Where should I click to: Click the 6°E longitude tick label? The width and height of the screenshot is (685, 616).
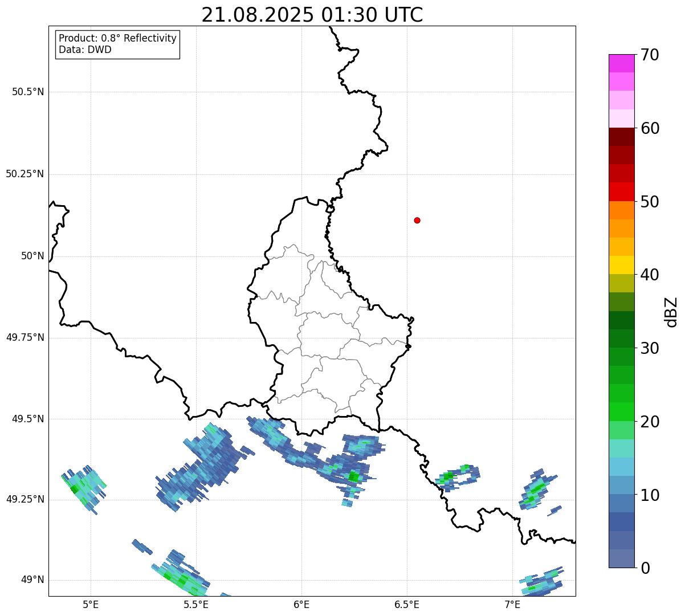[301, 604]
